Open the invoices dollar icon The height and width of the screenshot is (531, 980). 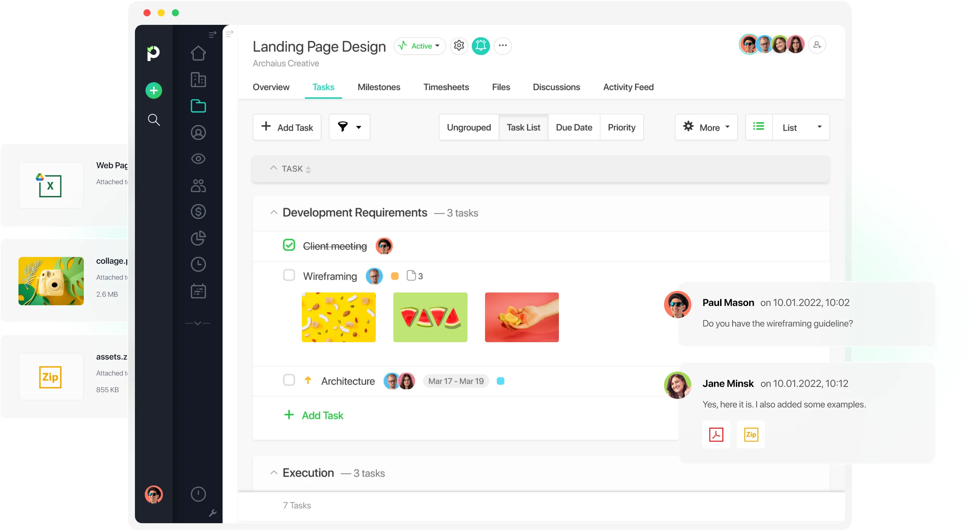[x=198, y=212]
